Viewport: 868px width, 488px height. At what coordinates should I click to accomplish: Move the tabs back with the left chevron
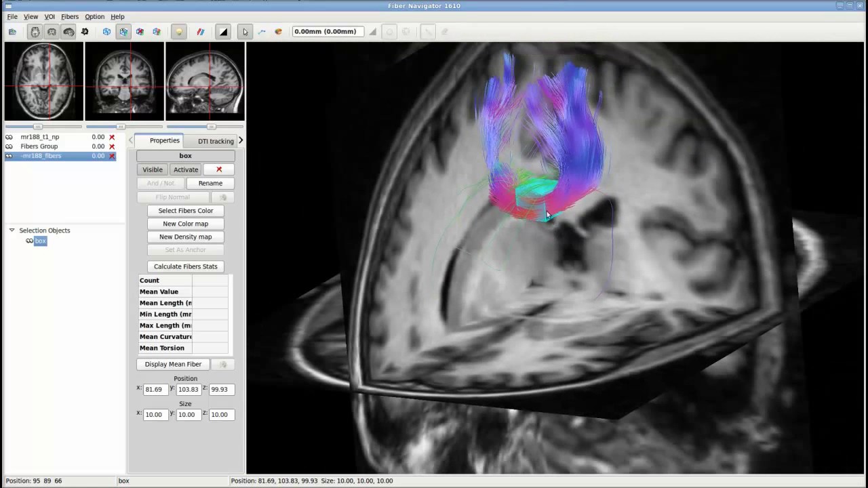point(131,140)
